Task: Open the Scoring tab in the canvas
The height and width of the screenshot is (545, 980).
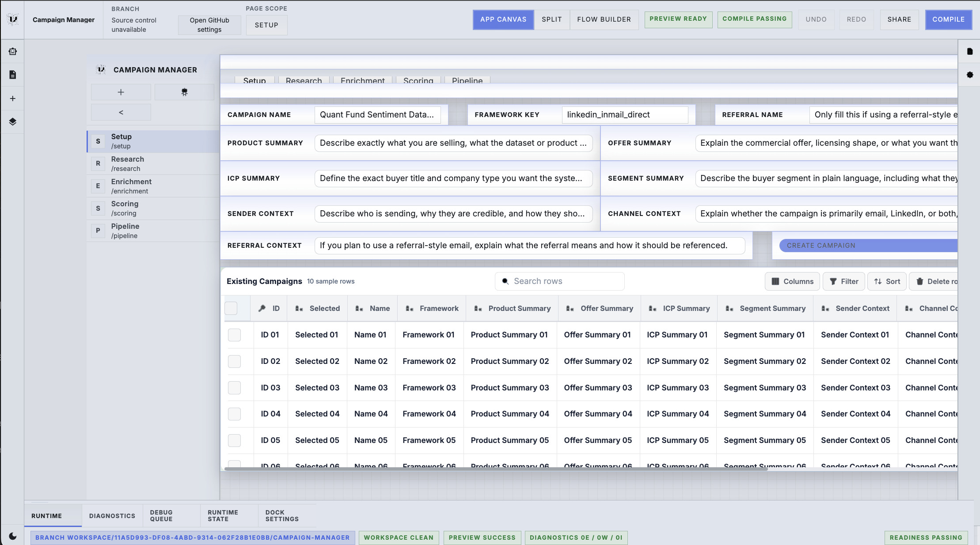Action: 418,81
